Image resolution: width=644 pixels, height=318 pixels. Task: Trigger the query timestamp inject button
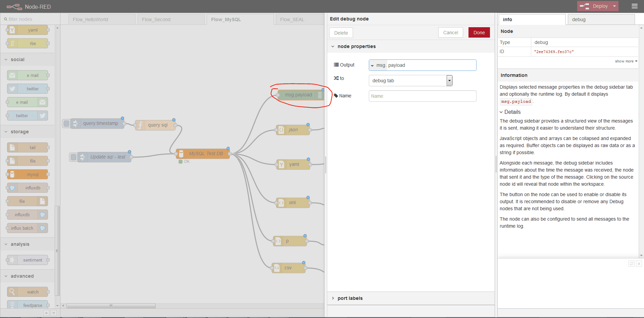pos(66,123)
